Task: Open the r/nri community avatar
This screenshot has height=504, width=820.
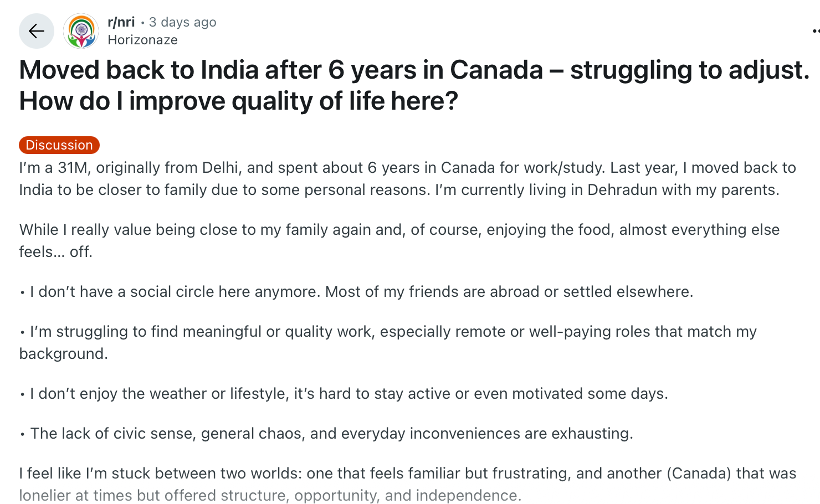Action: click(x=81, y=31)
